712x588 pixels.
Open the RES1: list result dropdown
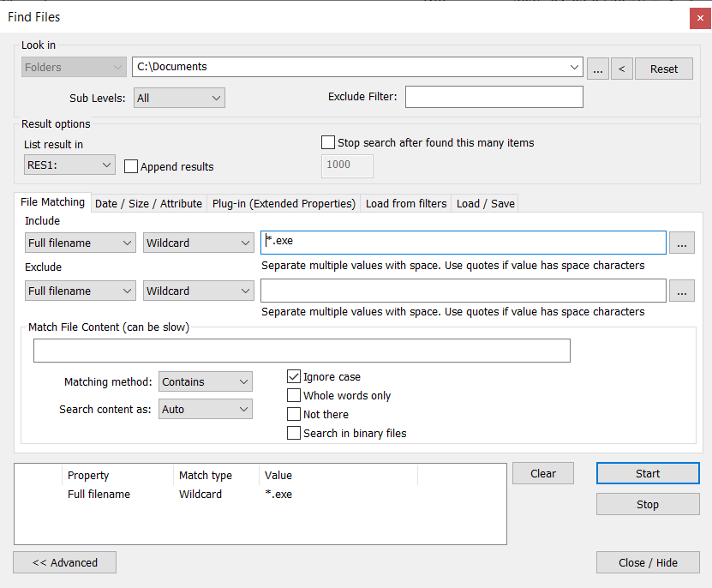point(69,165)
